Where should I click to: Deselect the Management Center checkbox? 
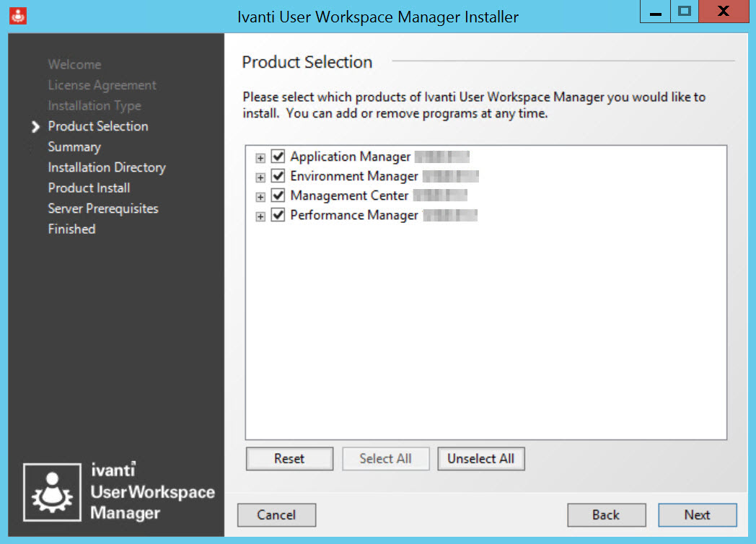coord(278,196)
